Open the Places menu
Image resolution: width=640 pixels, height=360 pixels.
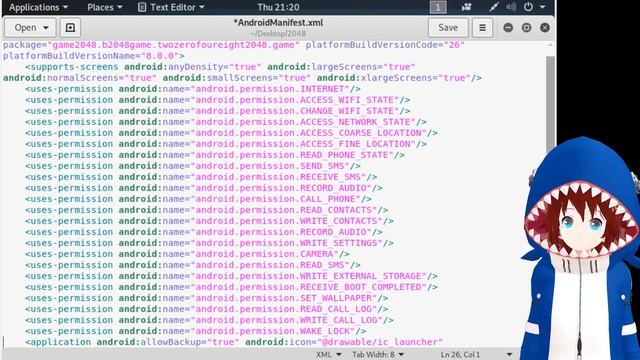tap(104, 7)
